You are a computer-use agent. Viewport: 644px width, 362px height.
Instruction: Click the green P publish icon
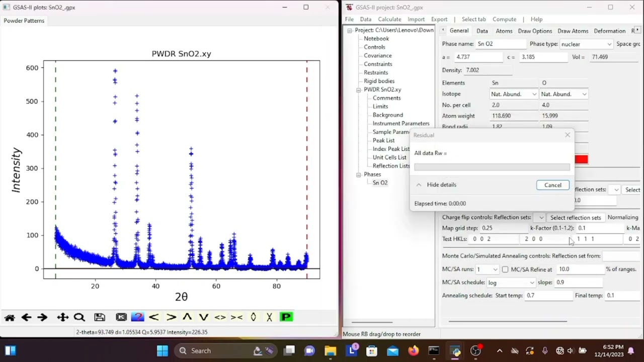(x=286, y=317)
